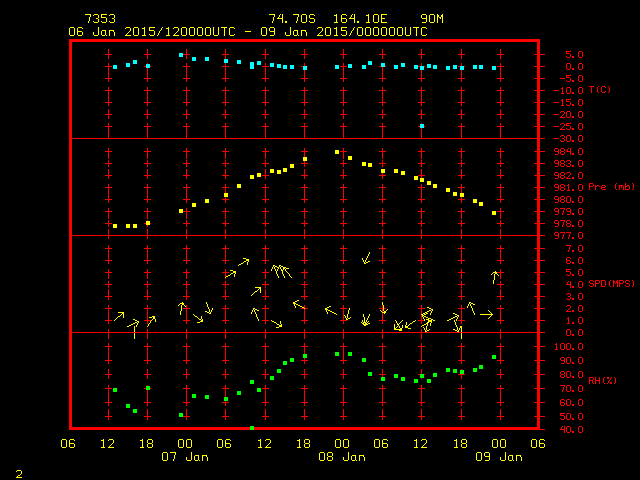Viewport: 640px width, 480px height.
Task: Click the "-25.0" temperature tick value
Action: [568, 127]
